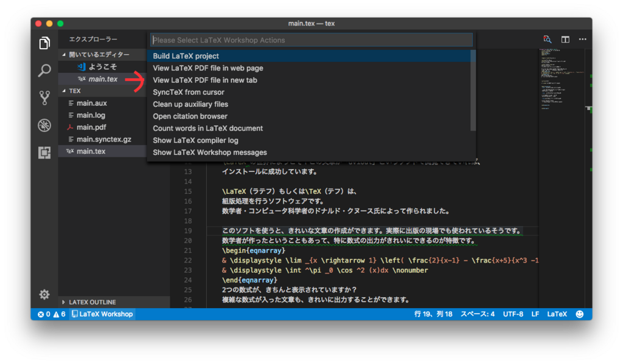Change file encoding UTF-8
Viewport: 623px width, 364px height.
pos(513,314)
